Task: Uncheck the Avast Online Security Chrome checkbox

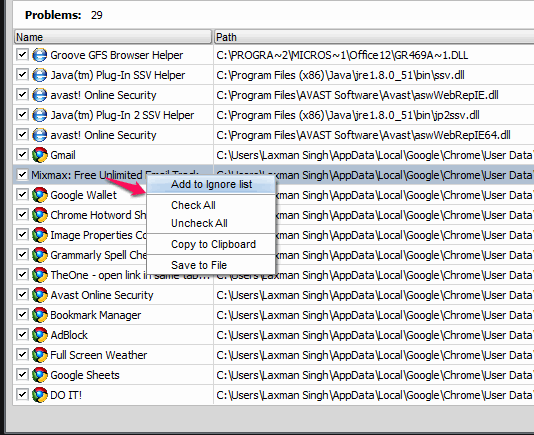Action: pyautogui.click(x=22, y=295)
